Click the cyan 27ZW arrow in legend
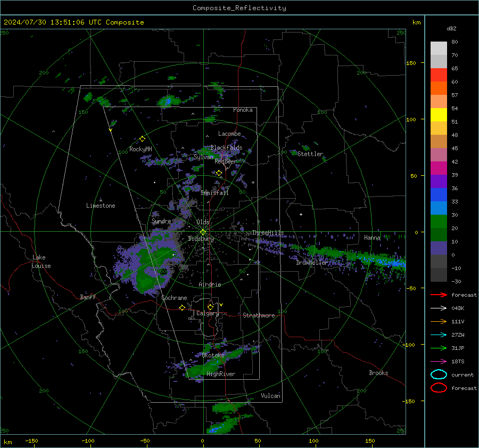Image resolution: width=479 pixels, height=448 pixels. (x=439, y=335)
